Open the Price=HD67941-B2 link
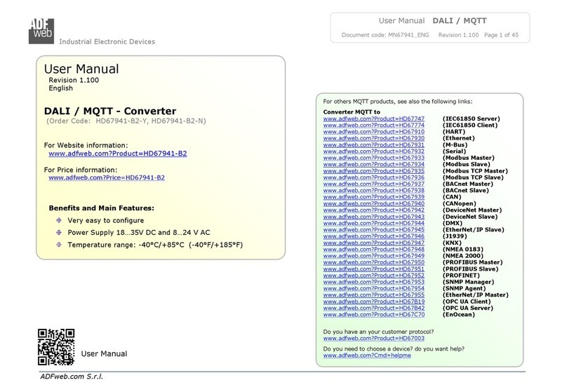The height and width of the screenshot is (392, 567). (x=107, y=177)
